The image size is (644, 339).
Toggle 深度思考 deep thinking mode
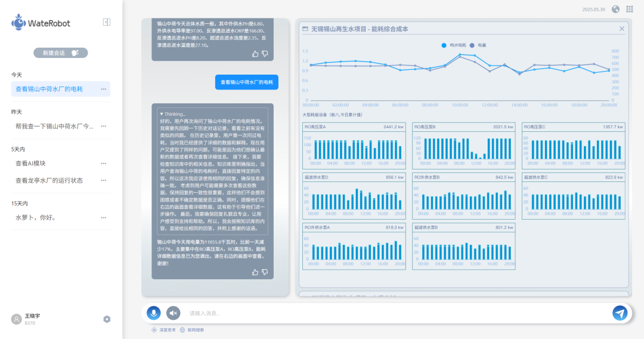tap(163, 330)
